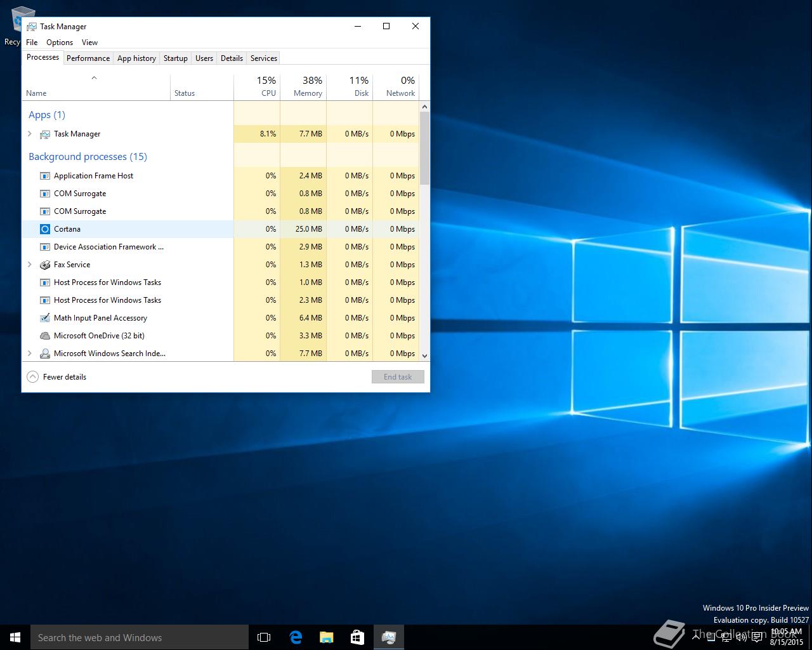Viewport: 812px width, 650px height.
Task: Open File Explorer from taskbar
Action: [x=326, y=637]
